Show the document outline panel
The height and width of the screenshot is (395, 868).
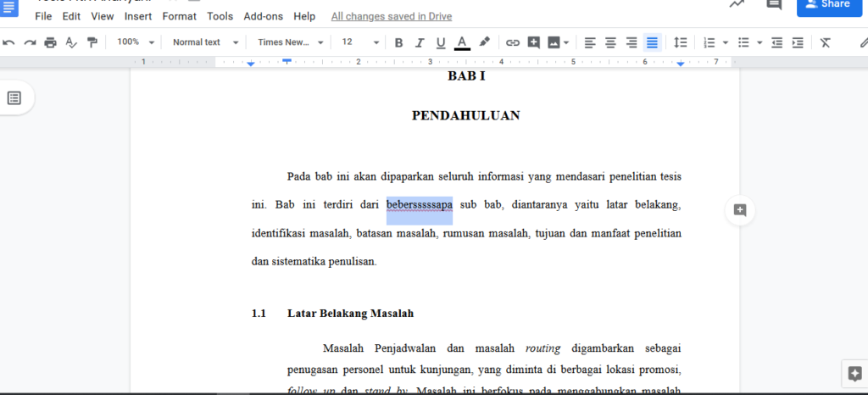click(x=14, y=98)
